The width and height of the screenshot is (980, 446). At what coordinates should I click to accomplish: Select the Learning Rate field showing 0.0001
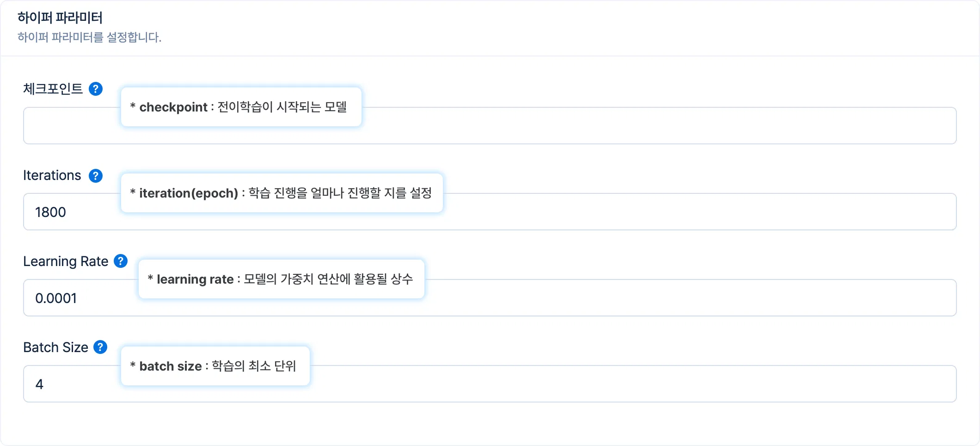[647, 298]
